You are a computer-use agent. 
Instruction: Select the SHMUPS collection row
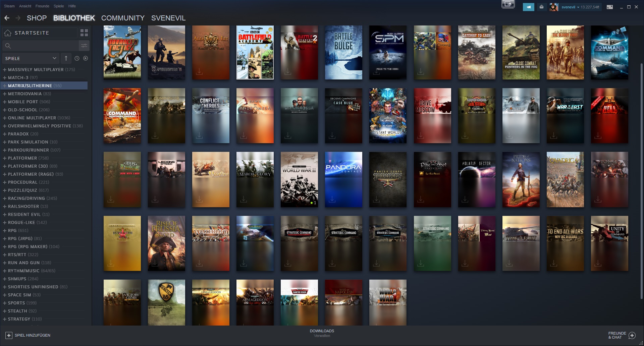coord(44,279)
